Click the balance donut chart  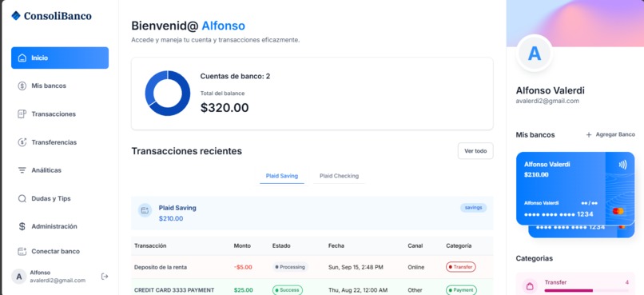[168, 94]
